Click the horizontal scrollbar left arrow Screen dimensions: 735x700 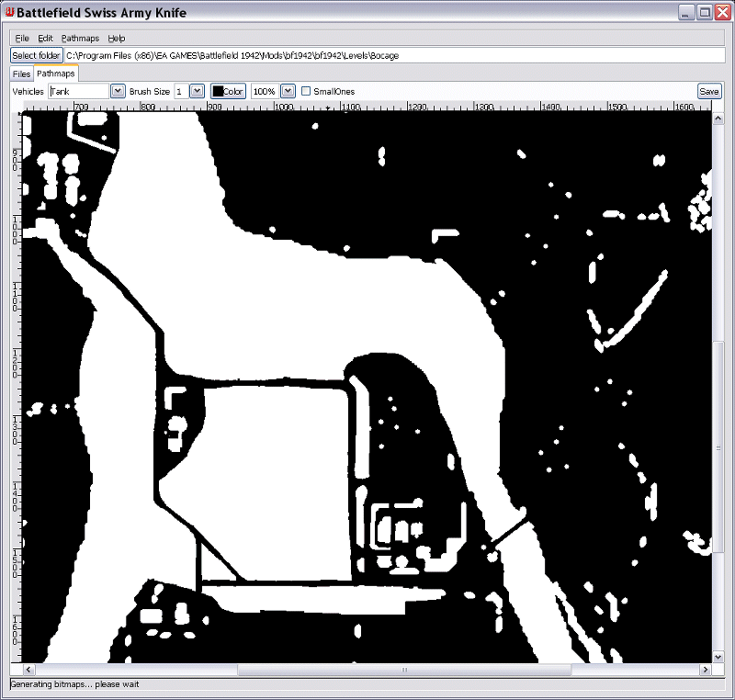tap(28, 670)
